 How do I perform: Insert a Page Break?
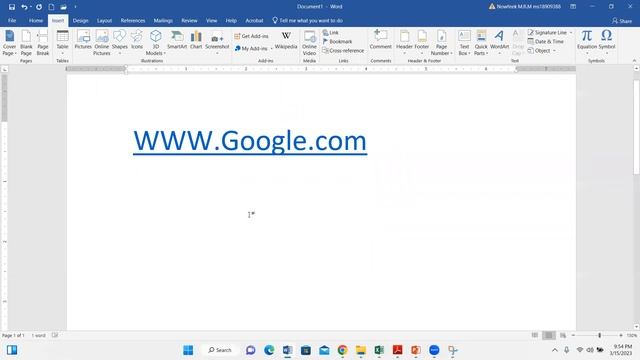pyautogui.click(x=43, y=42)
